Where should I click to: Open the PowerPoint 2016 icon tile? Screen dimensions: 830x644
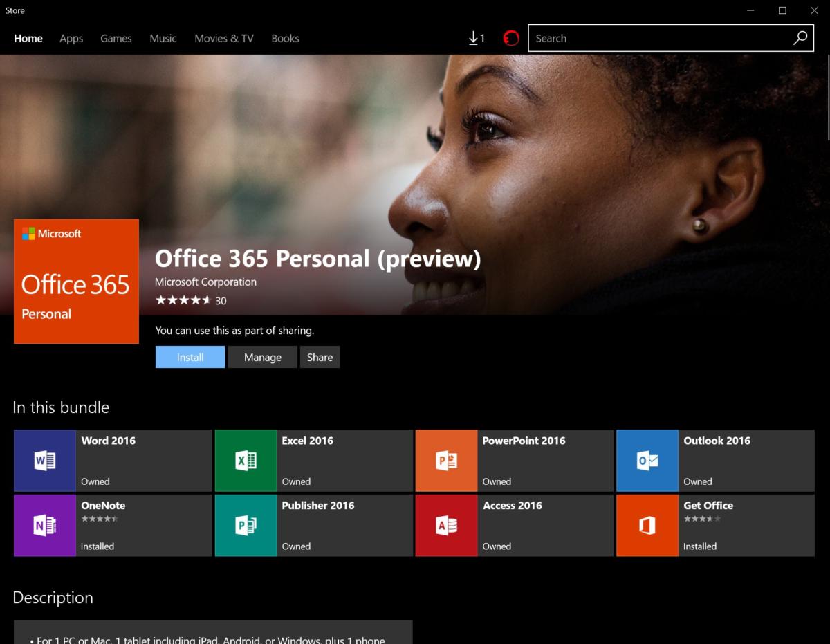446,461
